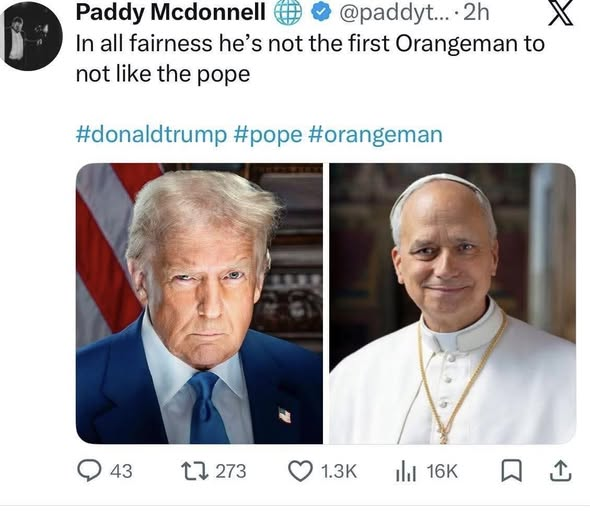This screenshot has width=590, height=520.
Task: Click the X logo icon
Action: coord(561,13)
